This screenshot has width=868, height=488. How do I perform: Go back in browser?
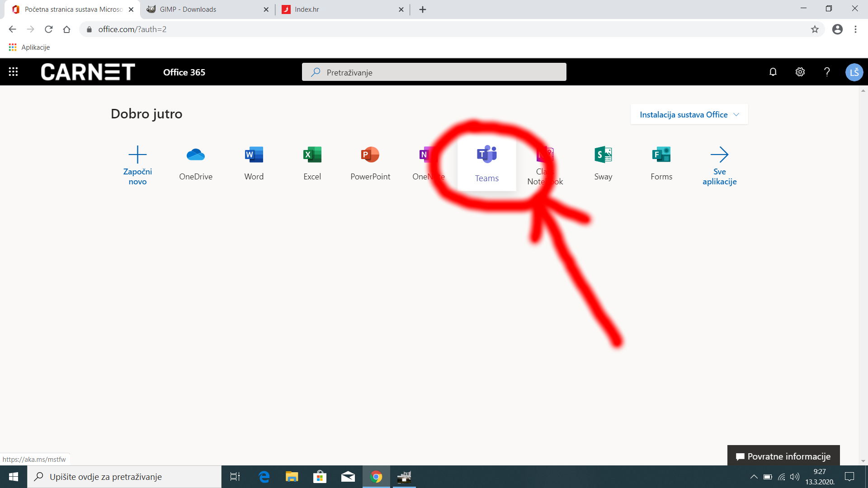pyautogui.click(x=12, y=29)
